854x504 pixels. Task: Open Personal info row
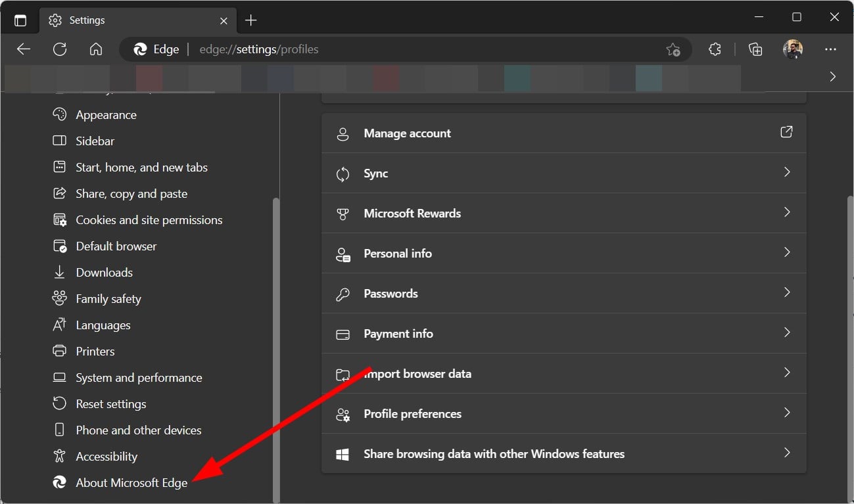point(563,253)
